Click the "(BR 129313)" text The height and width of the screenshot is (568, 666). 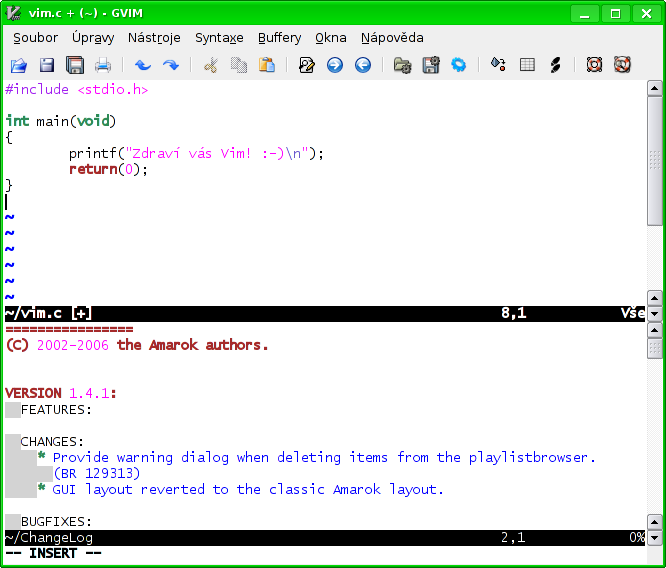(x=96, y=474)
